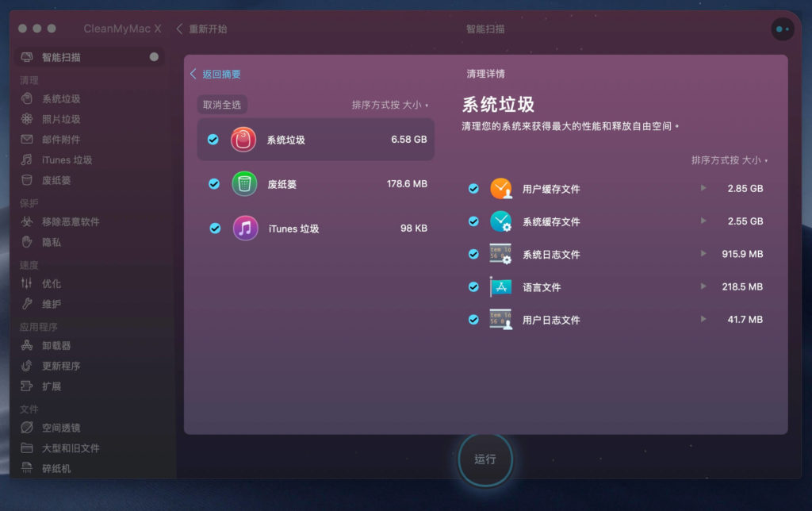
Task: Expand the 系统日志文件 disclosure triangle
Action: click(x=703, y=253)
